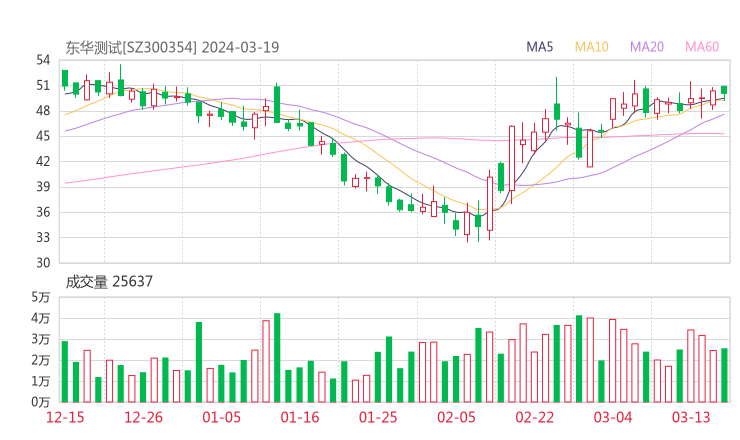This screenshot has height=440, width=740.
Task: Click the 48 price axis label
Action: coord(43,111)
